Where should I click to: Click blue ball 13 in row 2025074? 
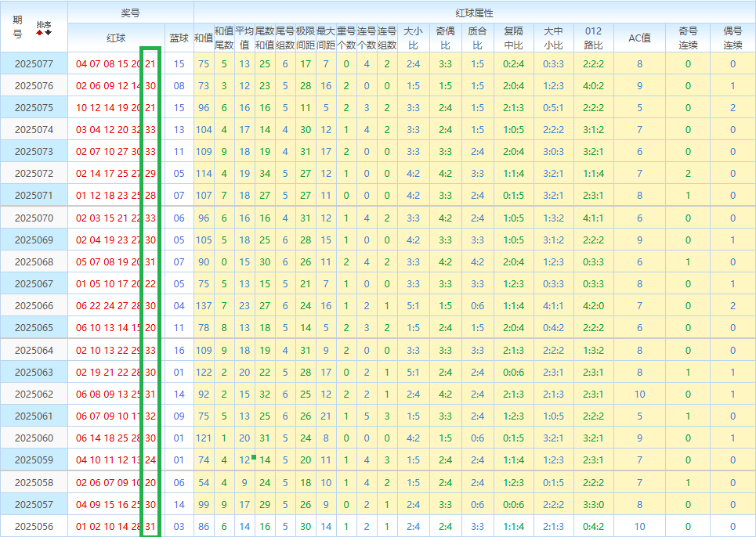(x=179, y=130)
